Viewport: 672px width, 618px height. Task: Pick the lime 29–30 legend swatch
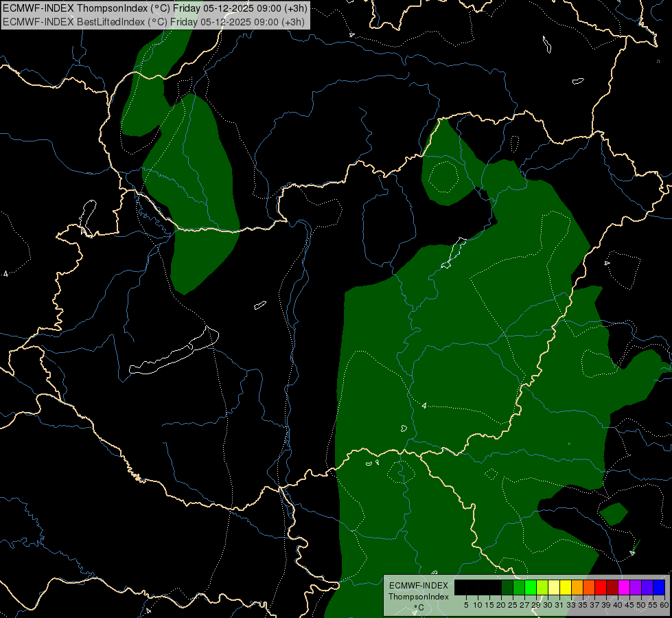(542, 587)
